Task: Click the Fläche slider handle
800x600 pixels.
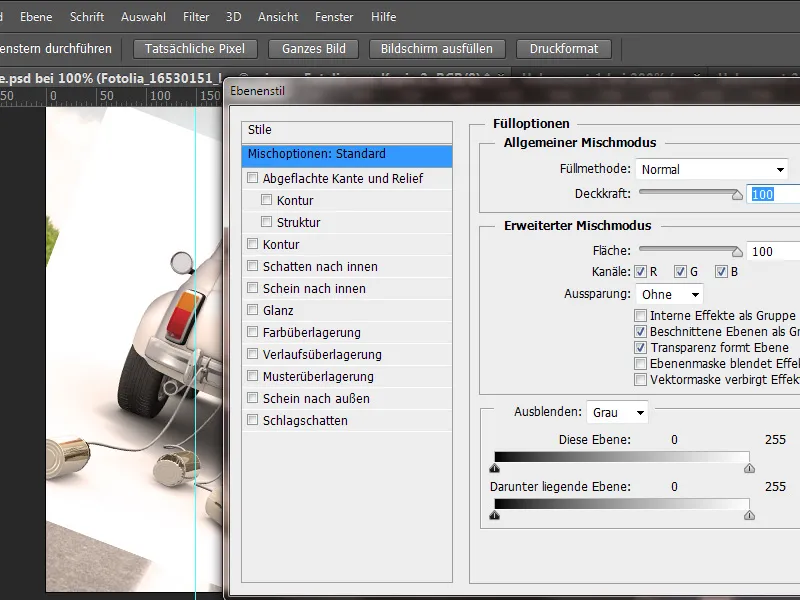Action: click(x=737, y=252)
